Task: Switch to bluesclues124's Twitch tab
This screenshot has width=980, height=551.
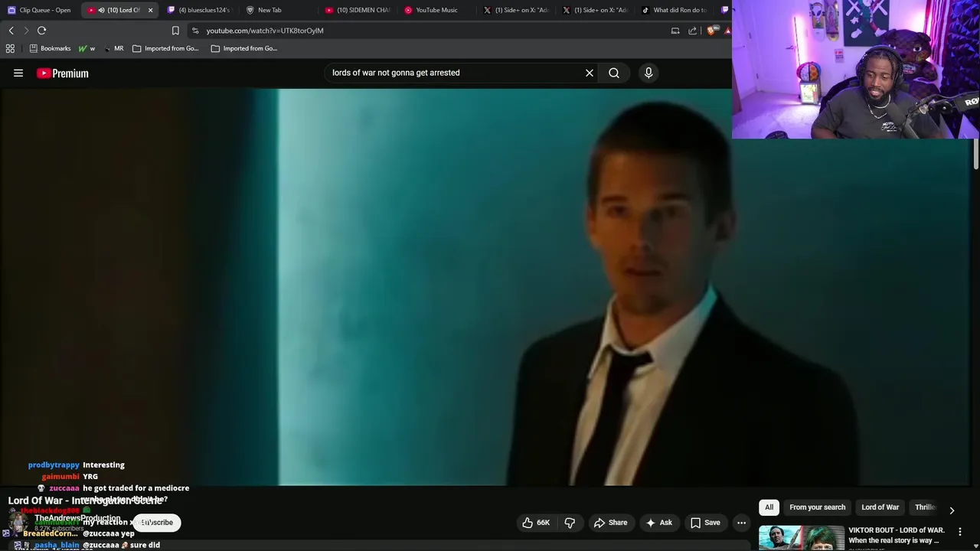Action: point(199,10)
